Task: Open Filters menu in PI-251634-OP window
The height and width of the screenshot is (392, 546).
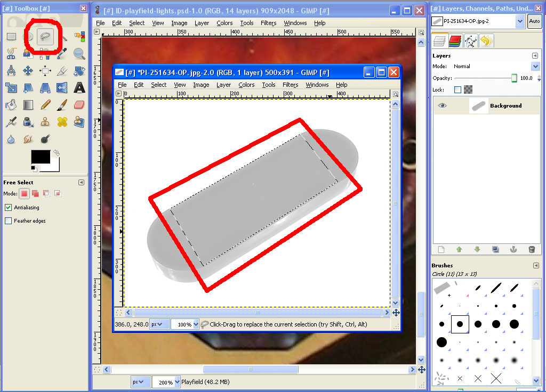Action: coord(290,85)
